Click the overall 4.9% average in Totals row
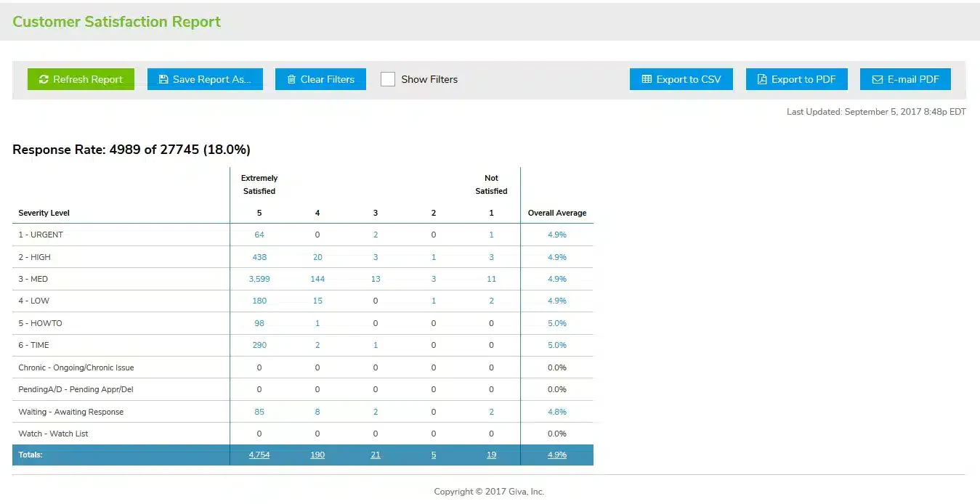Image resolution: width=980 pixels, height=504 pixels. click(557, 455)
